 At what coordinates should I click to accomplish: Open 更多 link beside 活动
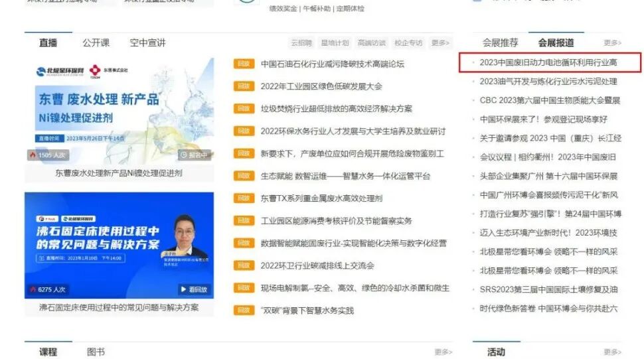(612, 352)
